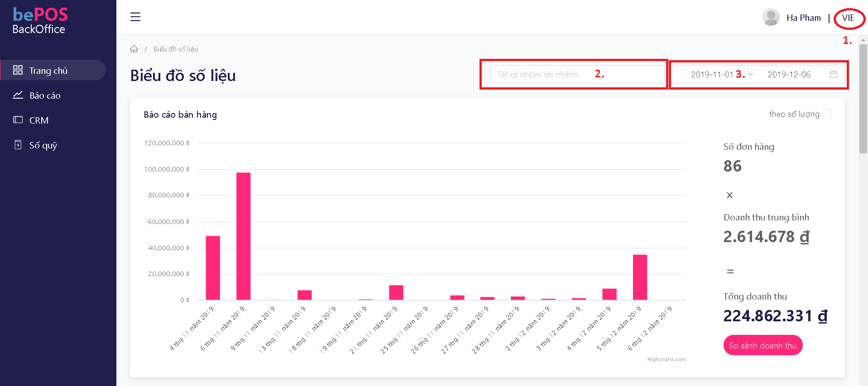Click the 2019-11-01 start date field
This screenshot has width=868, height=386.
coord(711,75)
